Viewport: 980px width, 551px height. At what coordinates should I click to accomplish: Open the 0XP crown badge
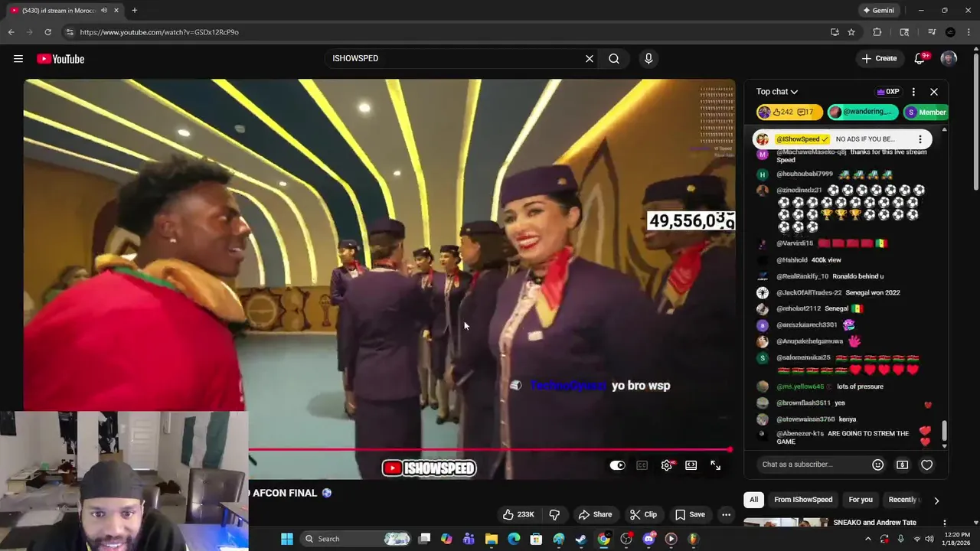(888, 92)
